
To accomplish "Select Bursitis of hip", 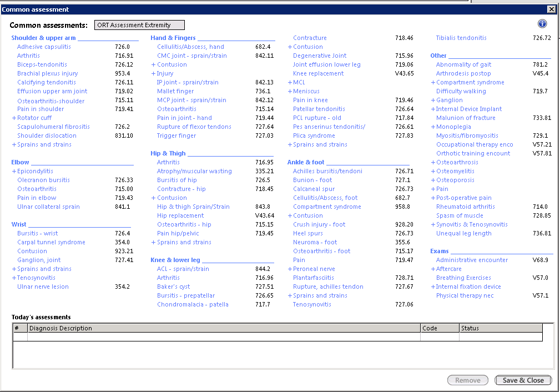I will pyautogui.click(x=177, y=180).
